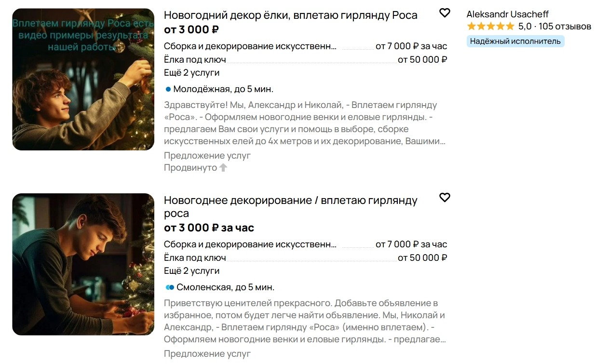This screenshot has height=364, width=609.
Task: Open the '105 отзывов' reviews link
Action: [x=565, y=27]
